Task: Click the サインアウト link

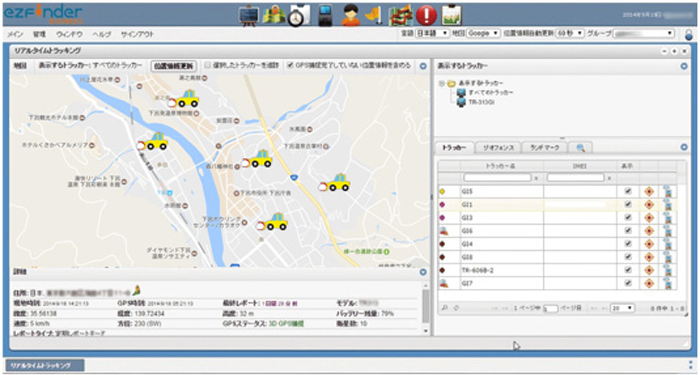Action: (137, 34)
